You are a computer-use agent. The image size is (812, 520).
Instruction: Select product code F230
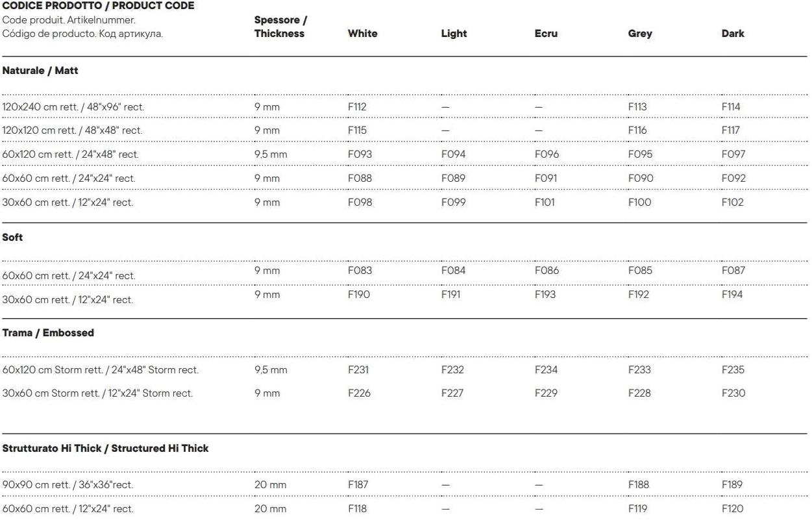point(733,393)
